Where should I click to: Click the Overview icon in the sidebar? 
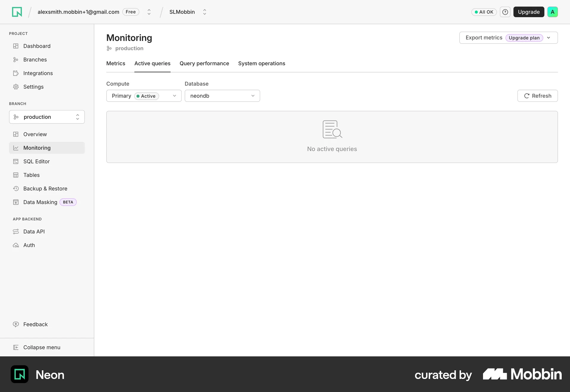pyautogui.click(x=16, y=134)
